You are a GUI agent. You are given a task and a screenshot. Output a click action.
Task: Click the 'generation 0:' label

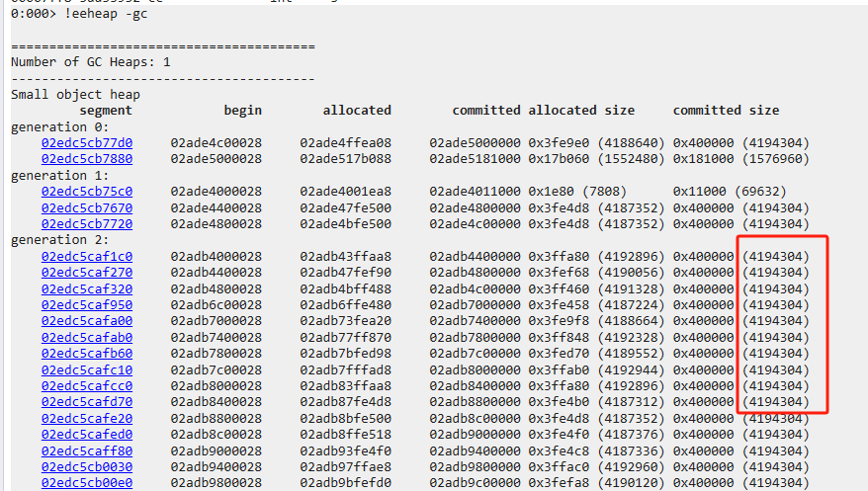(x=59, y=127)
